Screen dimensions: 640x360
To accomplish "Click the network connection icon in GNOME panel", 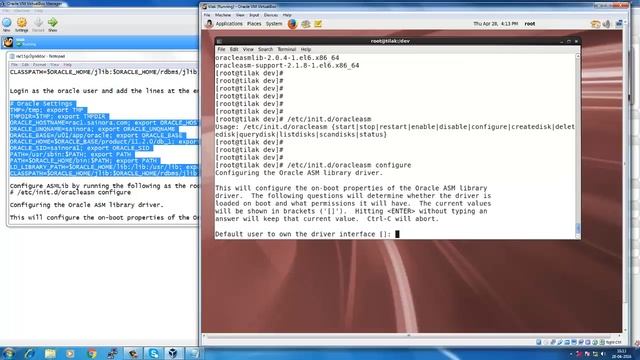I will click(x=619, y=24).
